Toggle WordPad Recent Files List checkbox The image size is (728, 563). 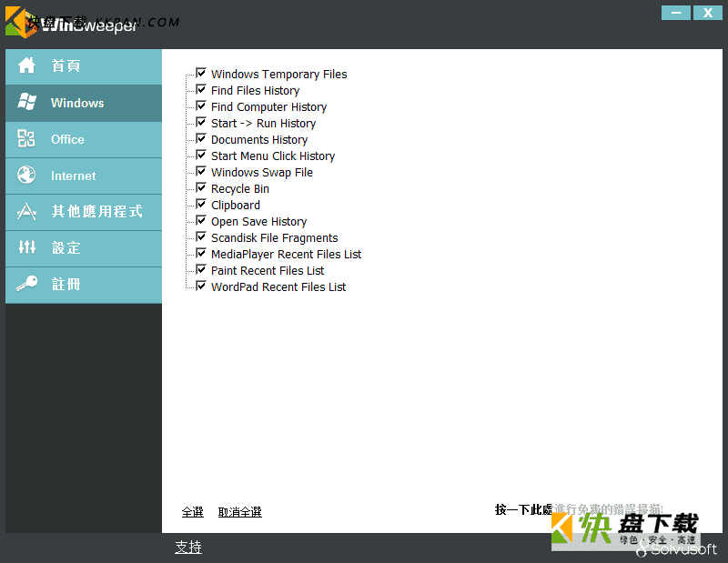pos(201,286)
